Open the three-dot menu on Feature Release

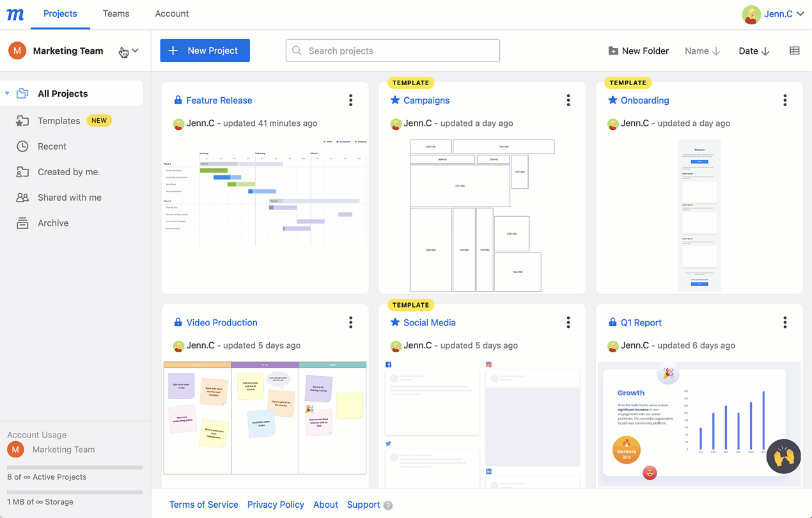[x=350, y=100]
